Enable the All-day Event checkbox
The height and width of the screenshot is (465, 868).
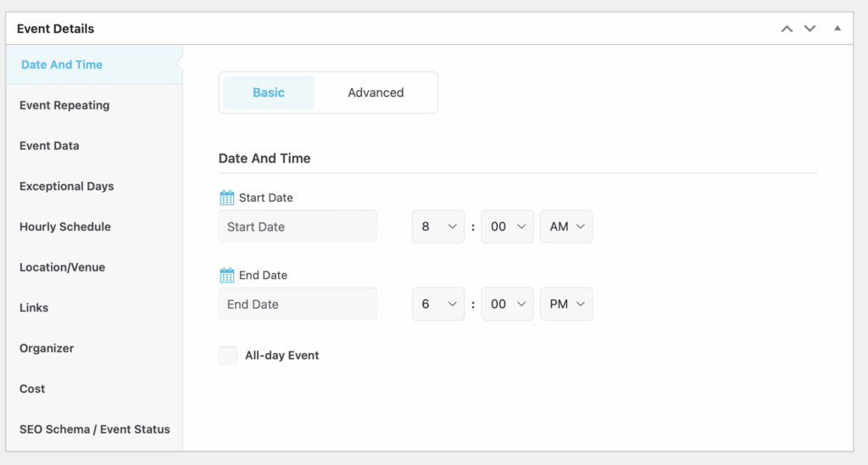(x=227, y=356)
